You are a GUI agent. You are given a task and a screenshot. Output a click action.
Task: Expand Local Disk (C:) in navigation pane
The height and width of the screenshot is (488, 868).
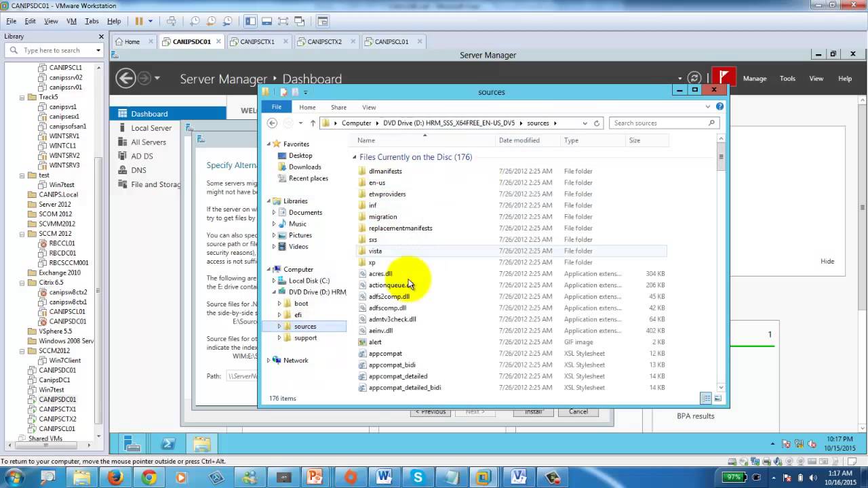coord(274,281)
